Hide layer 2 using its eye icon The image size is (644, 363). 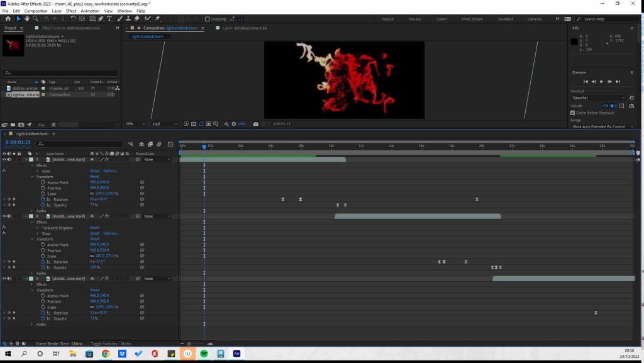(x=4, y=216)
